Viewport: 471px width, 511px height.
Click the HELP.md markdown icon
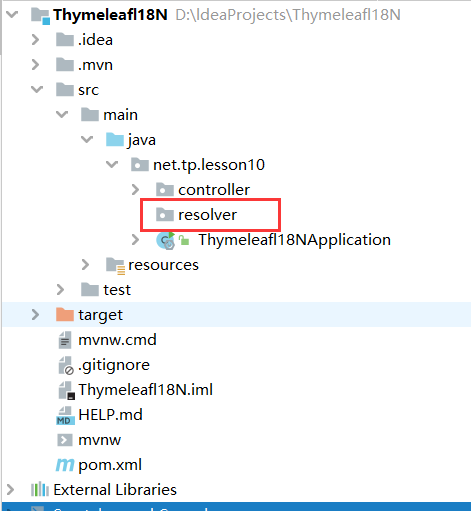click(65, 415)
